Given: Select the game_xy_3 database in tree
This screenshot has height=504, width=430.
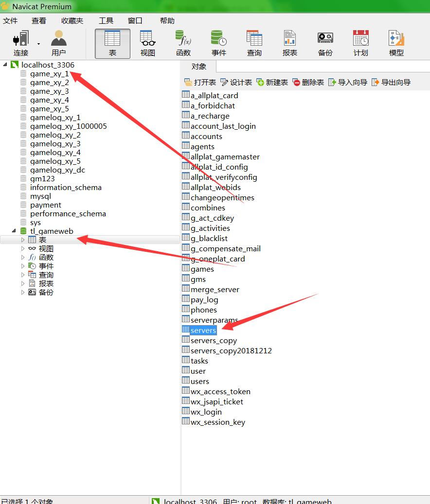Looking at the screenshot, I should point(49,91).
